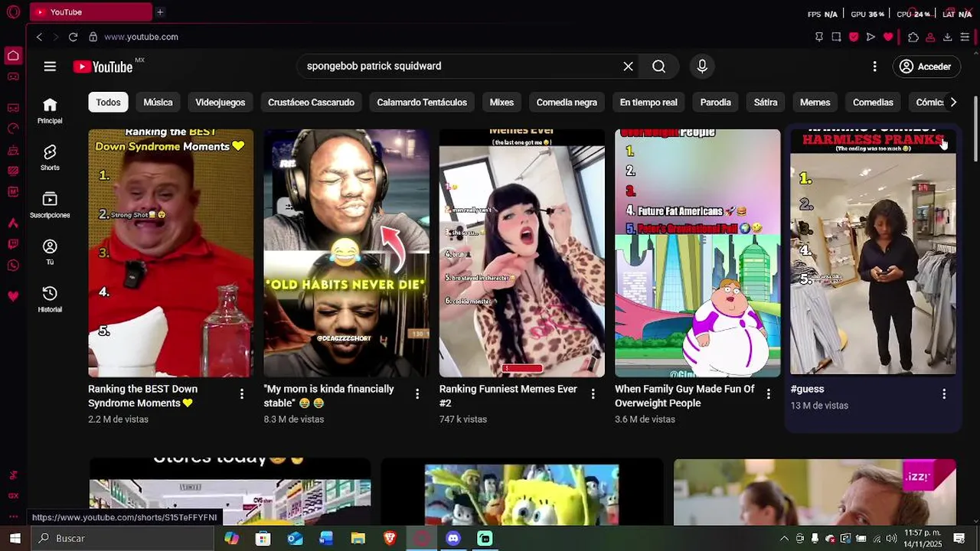Open GX Corner gamepad icon in Opera sidebar
The width and height of the screenshot is (980, 551).
[x=13, y=77]
